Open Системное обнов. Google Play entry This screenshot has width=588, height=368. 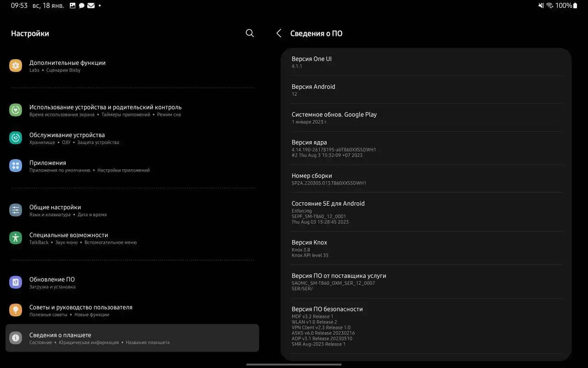click(426, 118)
